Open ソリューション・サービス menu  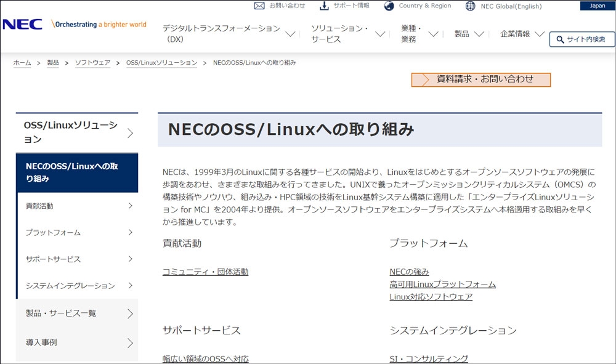coord(340,34)
